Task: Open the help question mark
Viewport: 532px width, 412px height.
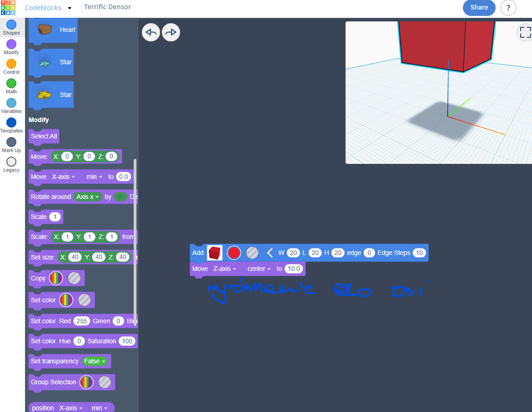Action: click(x=508, y=8)
